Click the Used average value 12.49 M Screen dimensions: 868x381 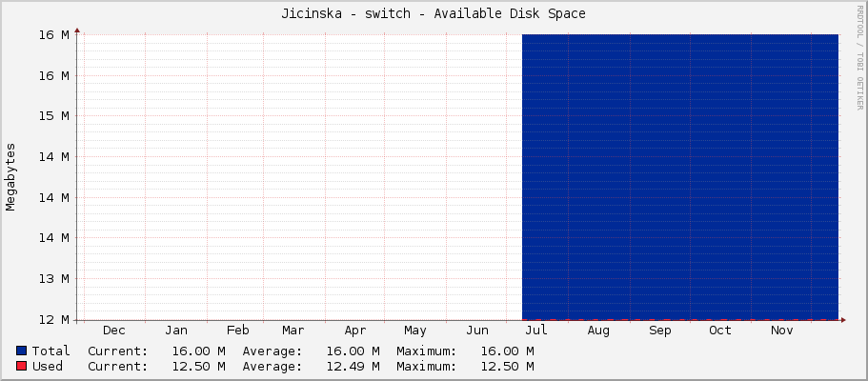pos(353,366)
